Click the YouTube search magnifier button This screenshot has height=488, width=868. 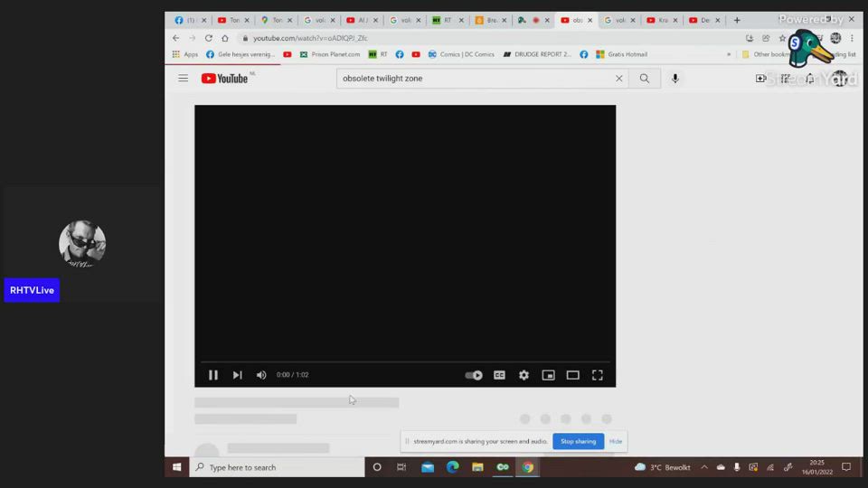coord(645,79)
